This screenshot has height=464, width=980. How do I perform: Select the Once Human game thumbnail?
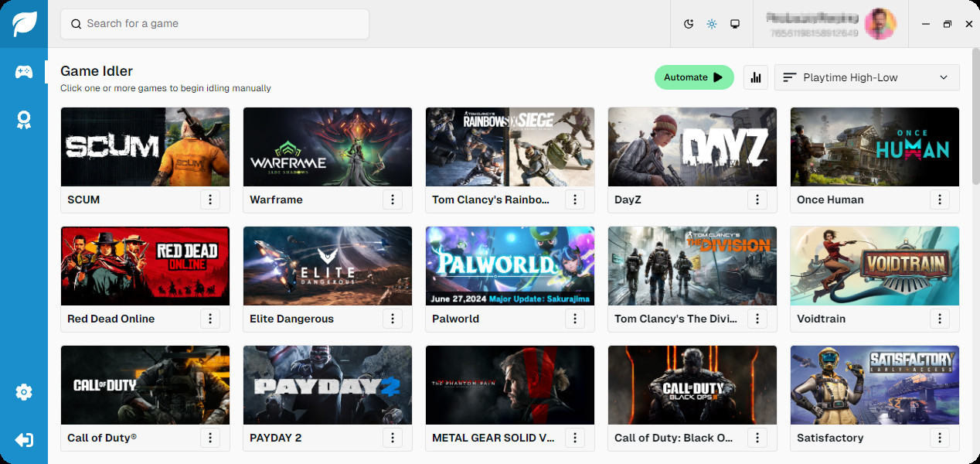tap(875, 147)
